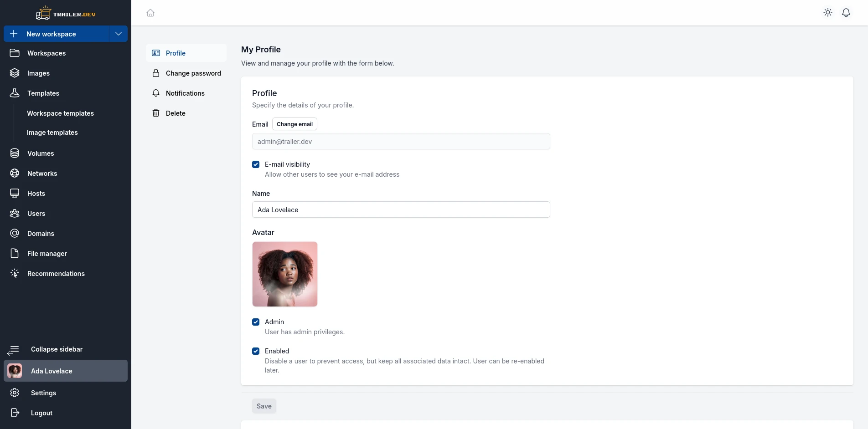Toggle light/dark theme sun icon

click(828, 13)
